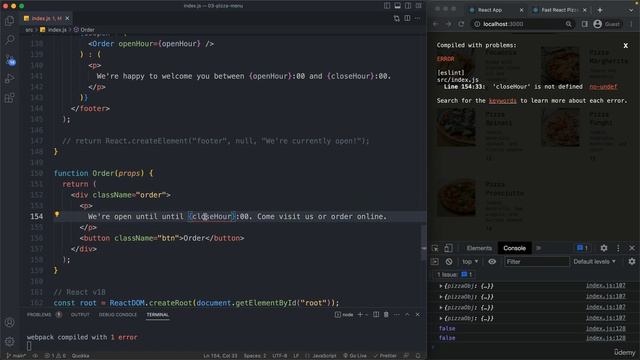This screenshot has height=360, width=640.
Task: Click the Order breadcrumb symbol
Action: point(84,30)
